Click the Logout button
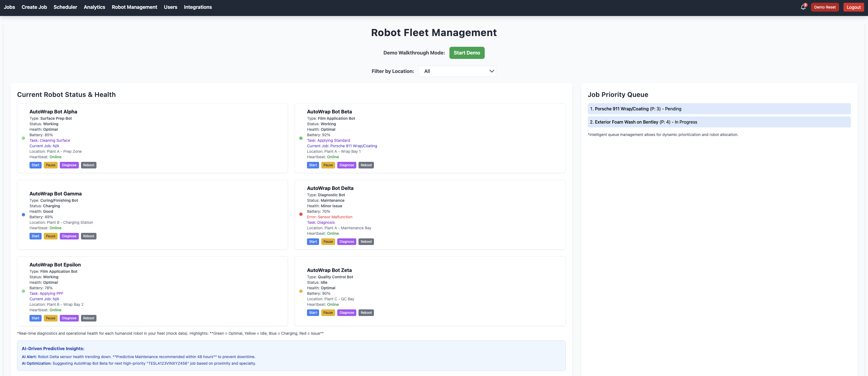 click(853, 7)
